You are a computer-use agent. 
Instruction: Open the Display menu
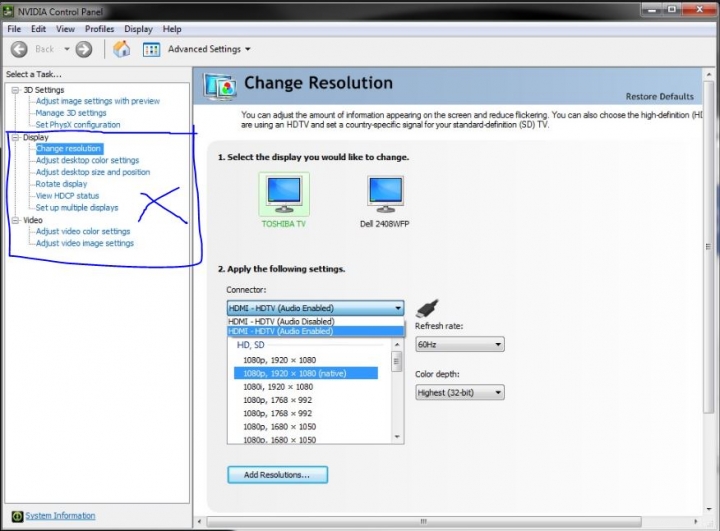click(x=138, y=29)
